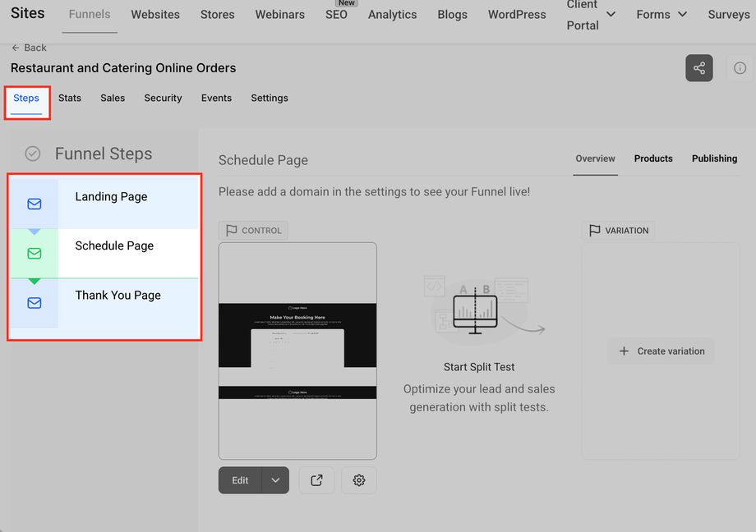
Task: Open the gear settings for Schedule Page
Action: (359, 480)
